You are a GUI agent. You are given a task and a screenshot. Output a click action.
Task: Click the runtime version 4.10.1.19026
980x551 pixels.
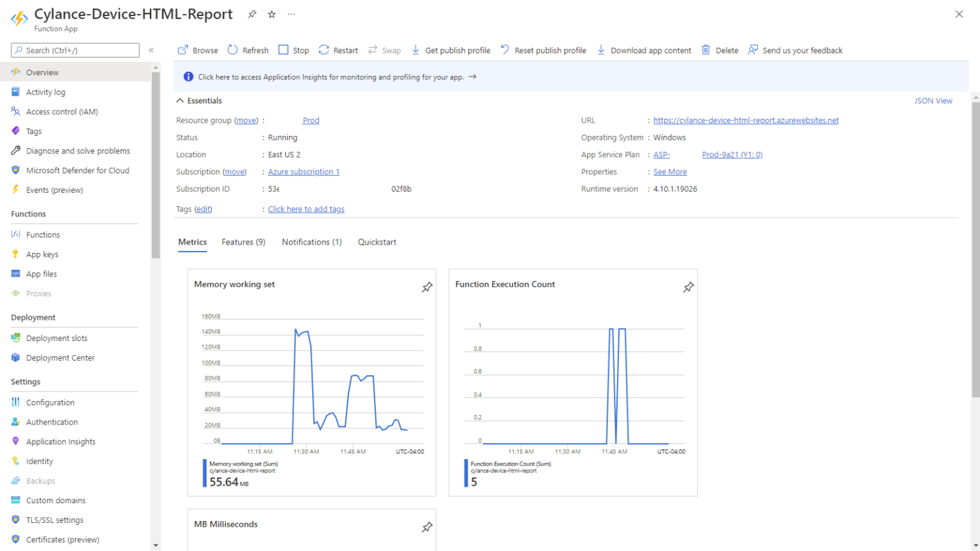tap(675, 190)
